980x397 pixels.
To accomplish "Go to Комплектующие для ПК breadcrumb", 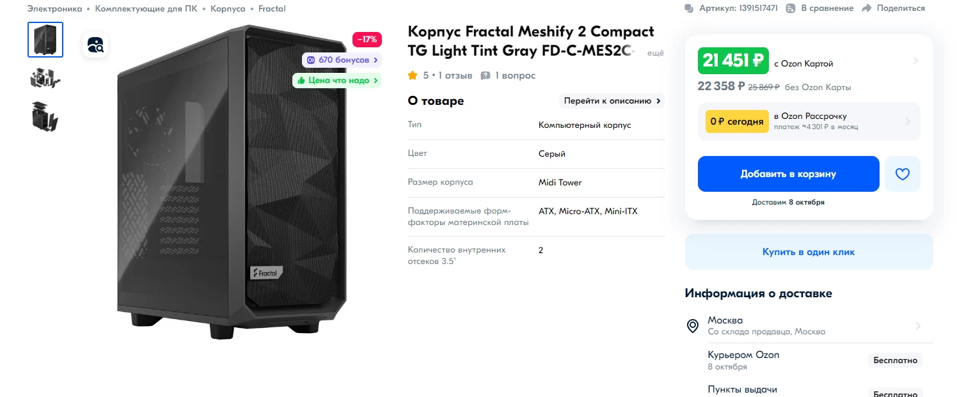I will [x=146, y=9].
